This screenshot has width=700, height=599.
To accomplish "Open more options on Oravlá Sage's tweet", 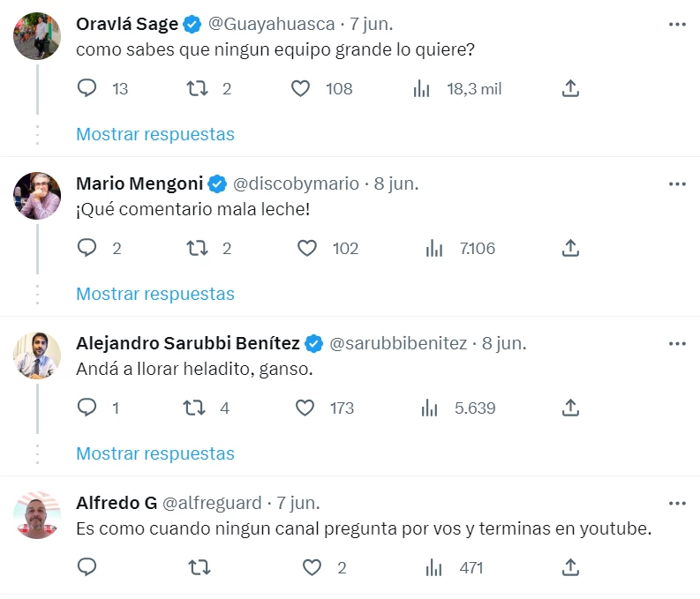I will [677, 24].
